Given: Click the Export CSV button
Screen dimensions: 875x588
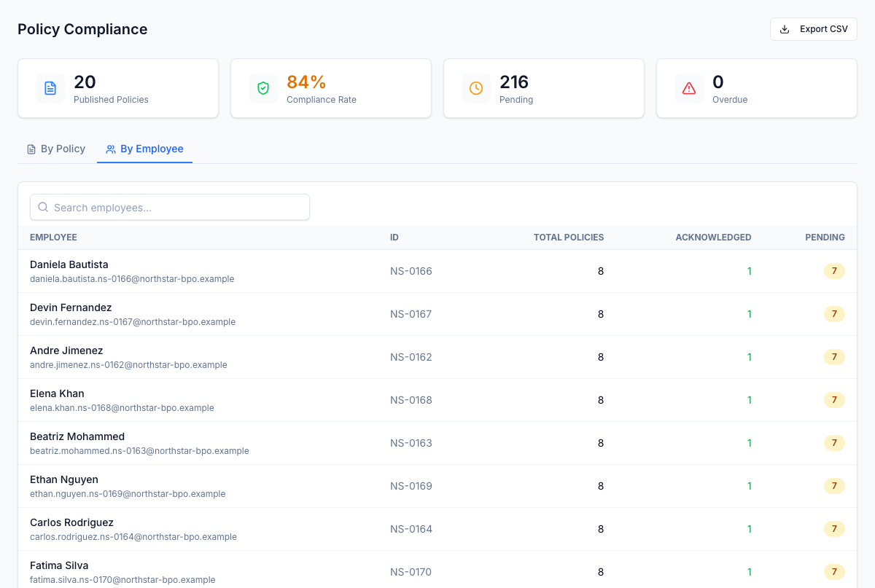Looking at the screenshot, I should [x=813, y=29].
